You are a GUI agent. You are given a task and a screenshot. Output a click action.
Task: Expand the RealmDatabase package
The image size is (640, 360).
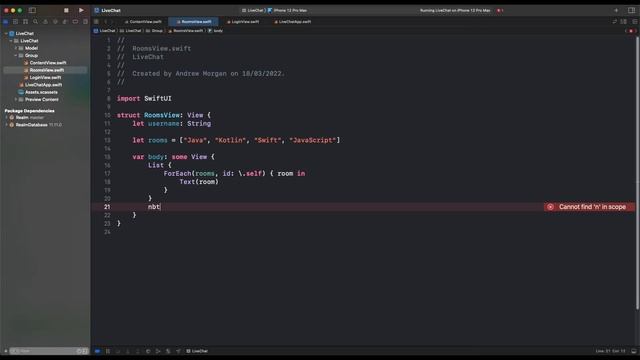click(x=6, y=125)
